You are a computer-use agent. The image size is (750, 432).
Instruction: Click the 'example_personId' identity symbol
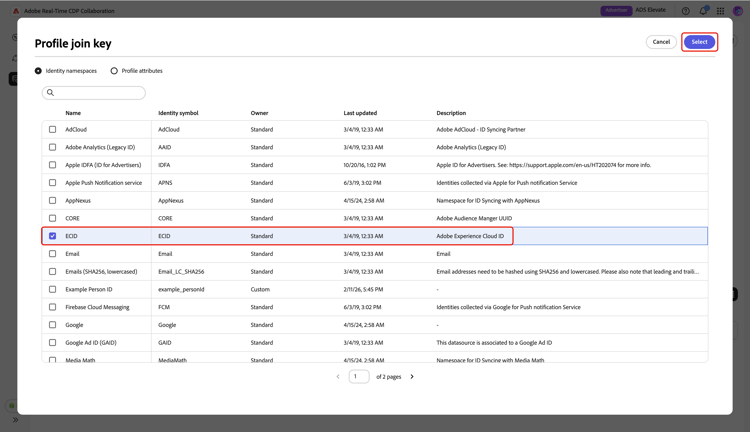181,289
